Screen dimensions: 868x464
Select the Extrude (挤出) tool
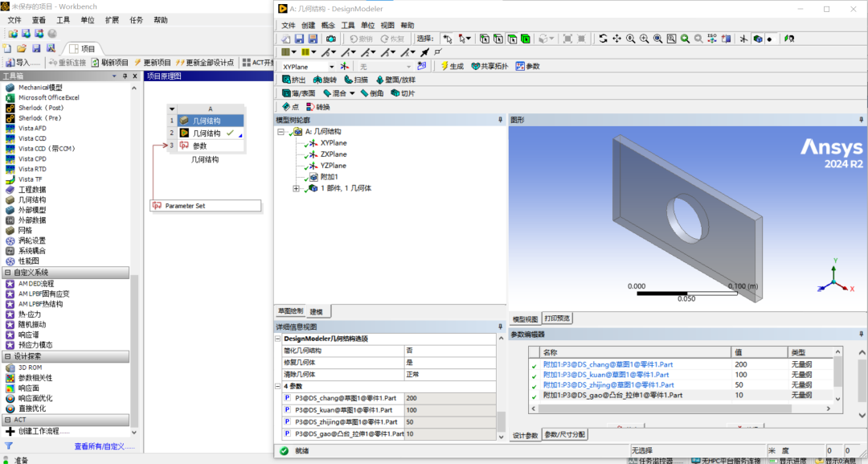(293, 80)
